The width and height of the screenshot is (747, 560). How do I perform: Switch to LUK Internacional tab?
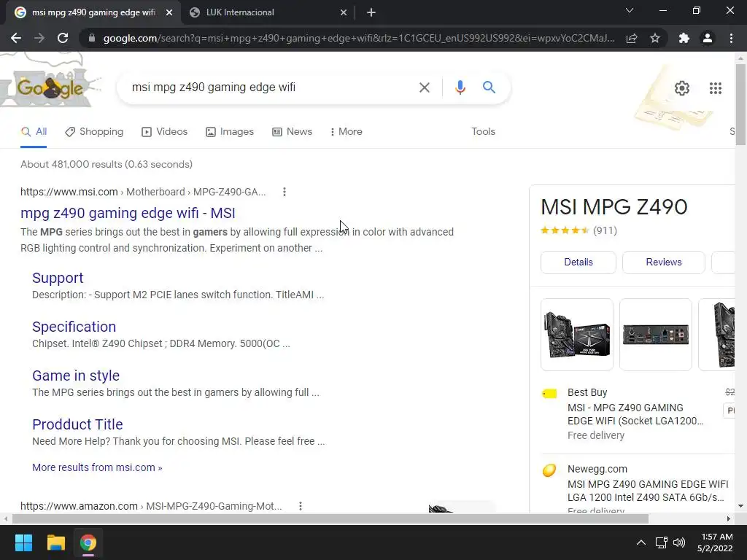[x=267, y=12]
